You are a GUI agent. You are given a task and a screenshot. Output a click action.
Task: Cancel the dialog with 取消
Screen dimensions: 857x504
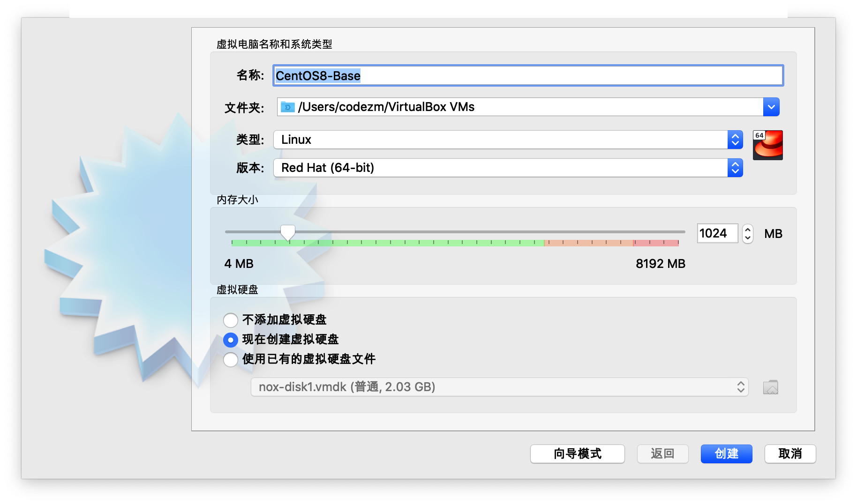click(x=790, y=453)
